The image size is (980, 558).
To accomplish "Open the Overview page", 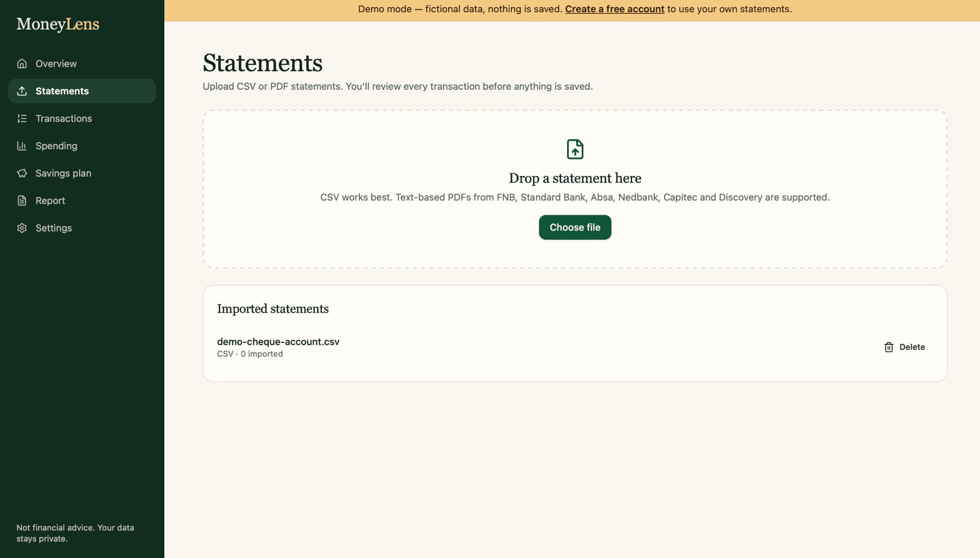I will [82, 64].
